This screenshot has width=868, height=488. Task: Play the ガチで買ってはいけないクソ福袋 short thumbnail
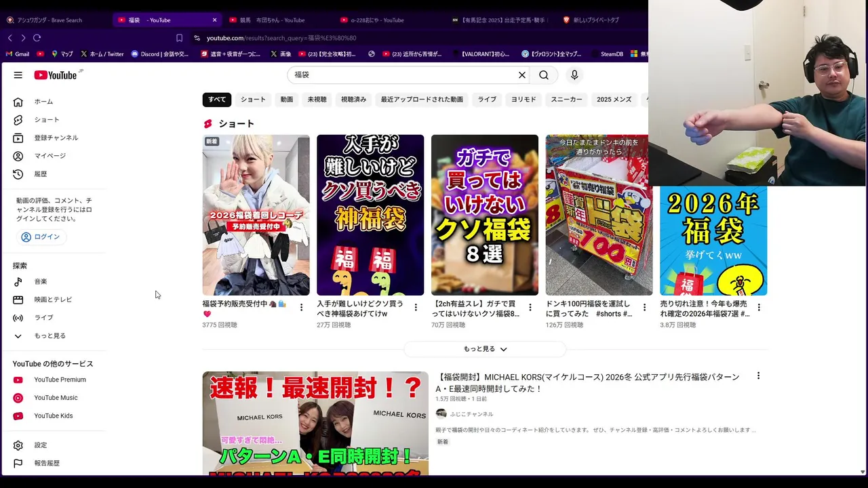click(485, 215)
